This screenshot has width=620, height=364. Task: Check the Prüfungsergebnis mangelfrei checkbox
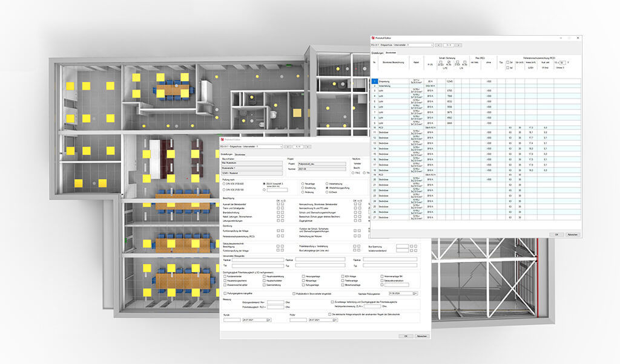click(224, 293)
